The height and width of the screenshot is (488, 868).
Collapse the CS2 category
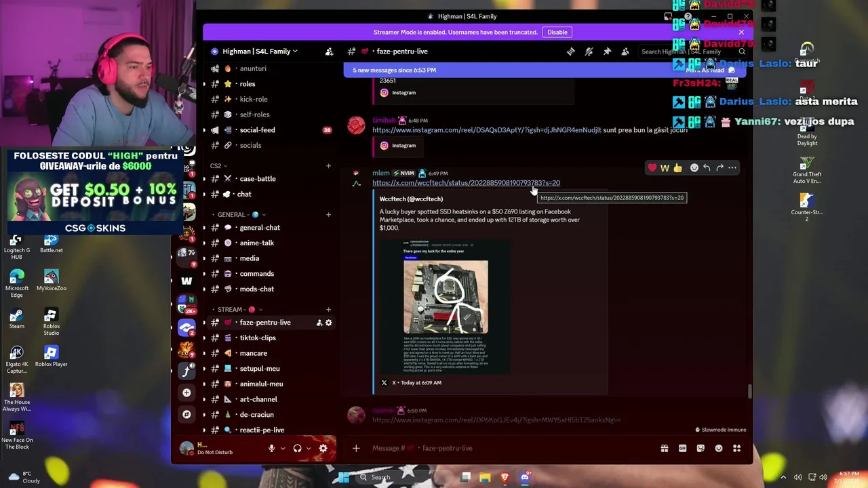tap(218, 165)
